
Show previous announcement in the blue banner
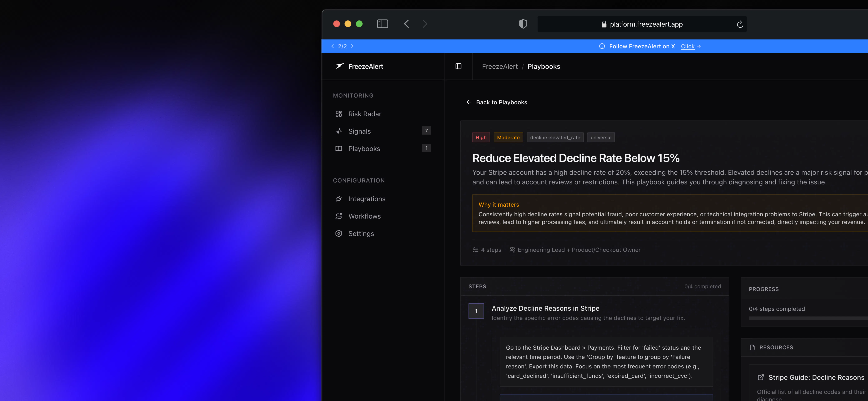click(x=333, y=46)
